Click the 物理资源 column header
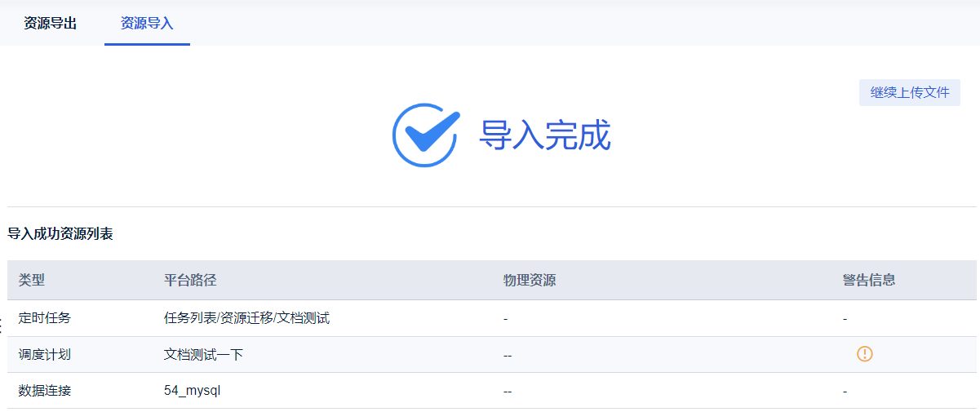Image resolution: width=980 pixels, height=412 pixels. (530, 280)
